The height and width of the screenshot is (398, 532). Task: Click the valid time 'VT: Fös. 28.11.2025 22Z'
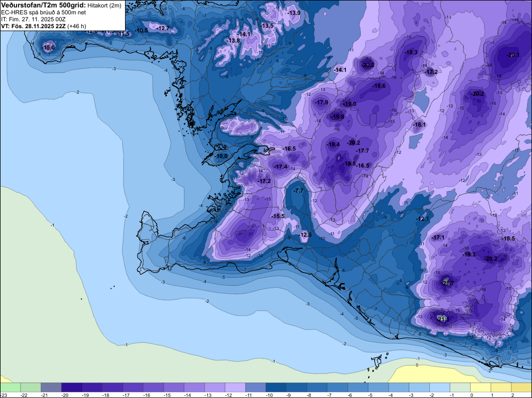pos(34,26)
